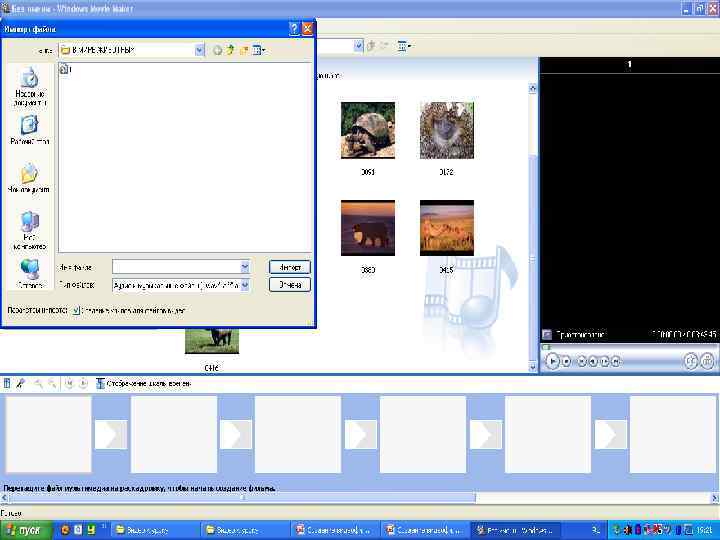Screen dimensions: 720x540
Task: Click storyboard horizontal scrollbar right arrow
Action: tap(715, 497)
